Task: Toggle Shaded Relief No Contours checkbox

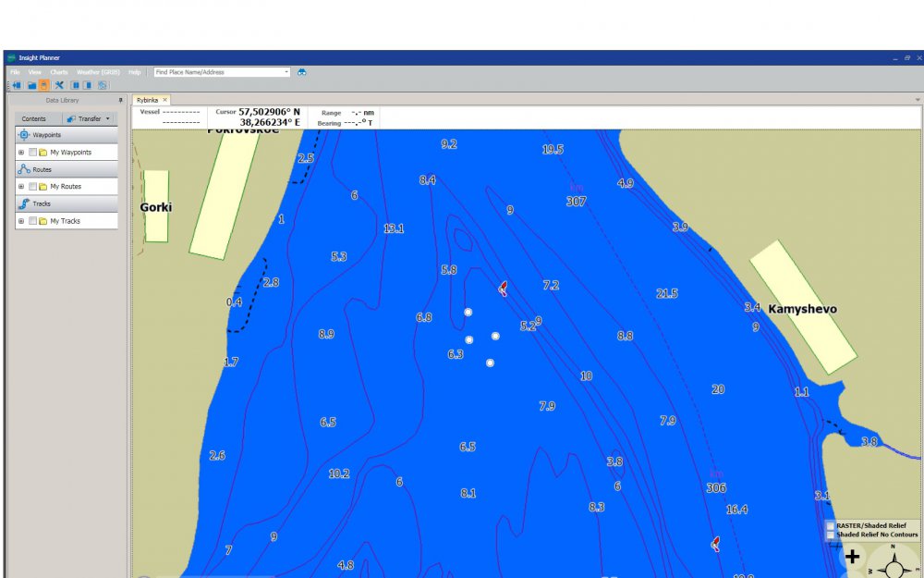Action: (830, 535)
